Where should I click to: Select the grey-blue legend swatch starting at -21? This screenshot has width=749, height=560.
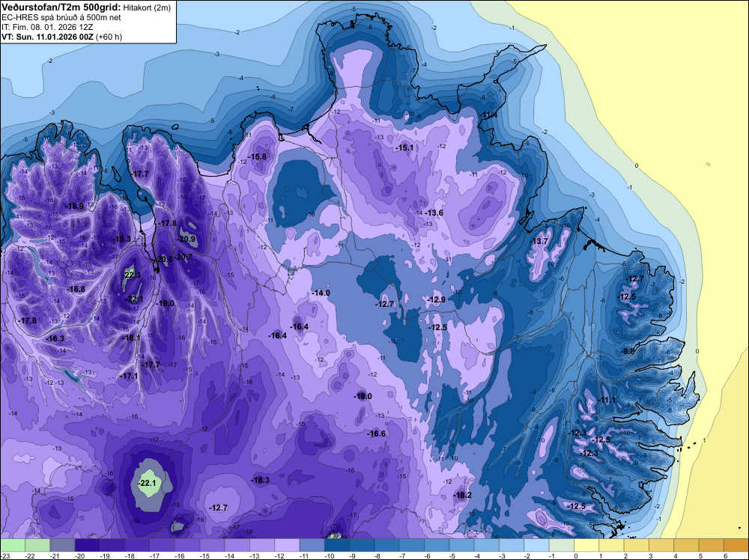coord(63,545)
